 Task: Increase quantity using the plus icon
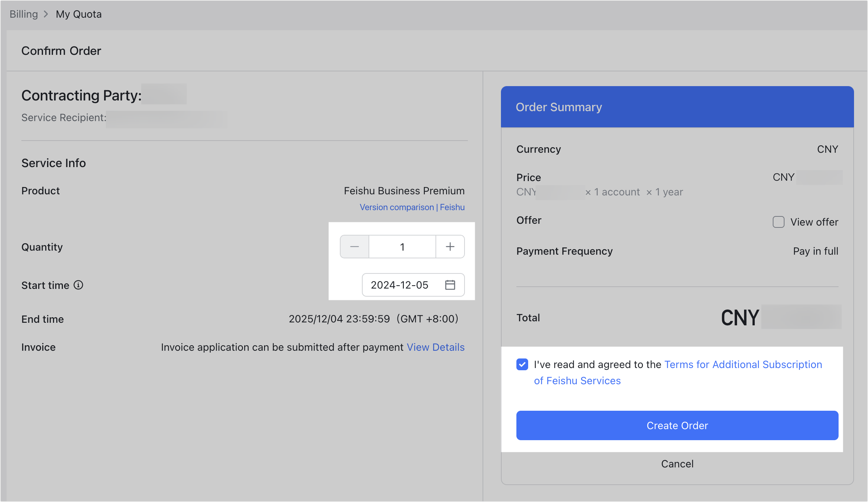(450, 247)
